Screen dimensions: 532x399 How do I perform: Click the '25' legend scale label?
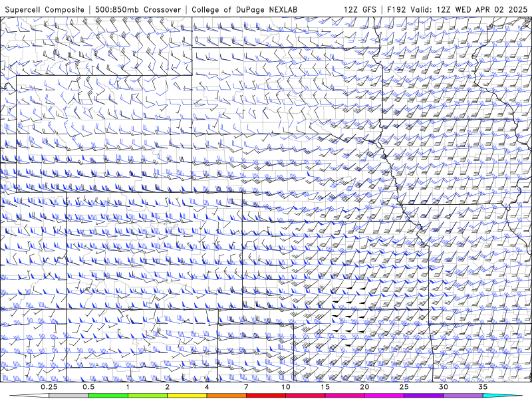click(404, 387)
